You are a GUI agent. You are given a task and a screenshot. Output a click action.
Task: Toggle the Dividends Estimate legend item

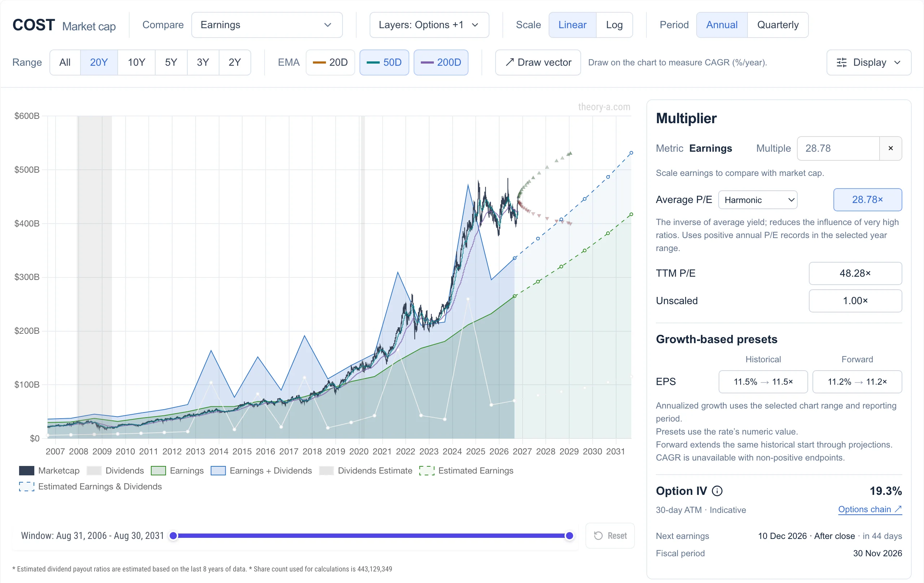[365, 470]
